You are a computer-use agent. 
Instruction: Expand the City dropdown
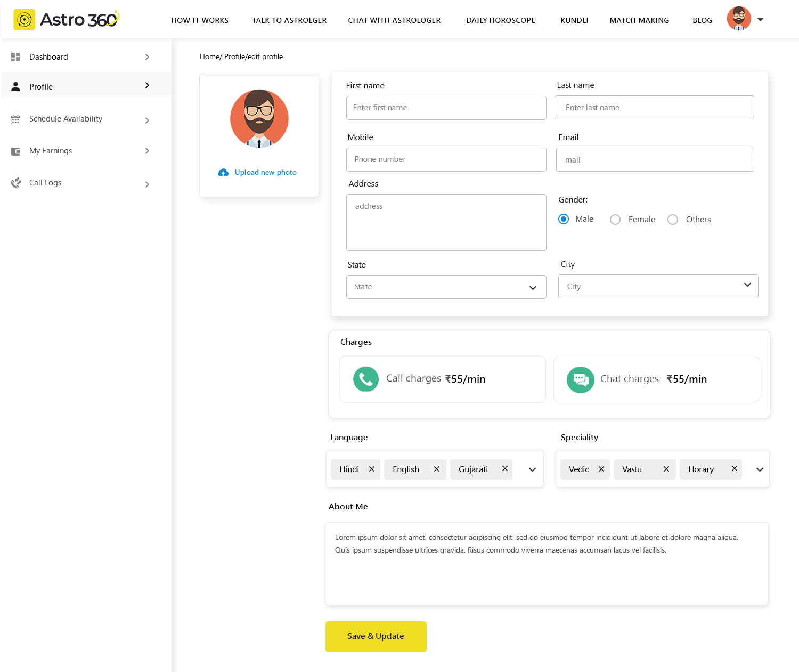(658, 287)
